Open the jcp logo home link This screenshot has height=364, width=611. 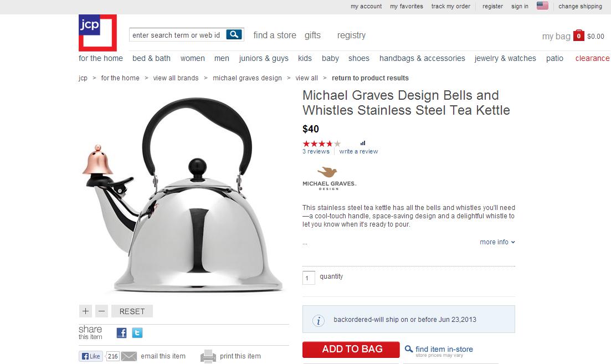click(97, 33)
